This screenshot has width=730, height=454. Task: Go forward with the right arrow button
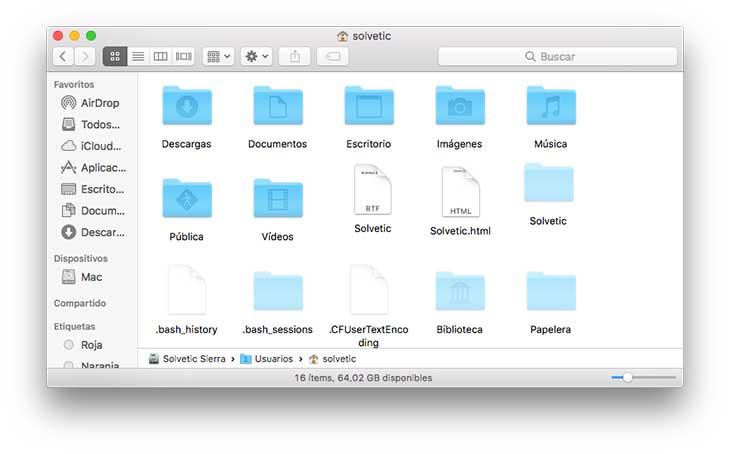(x=85, y=56)
